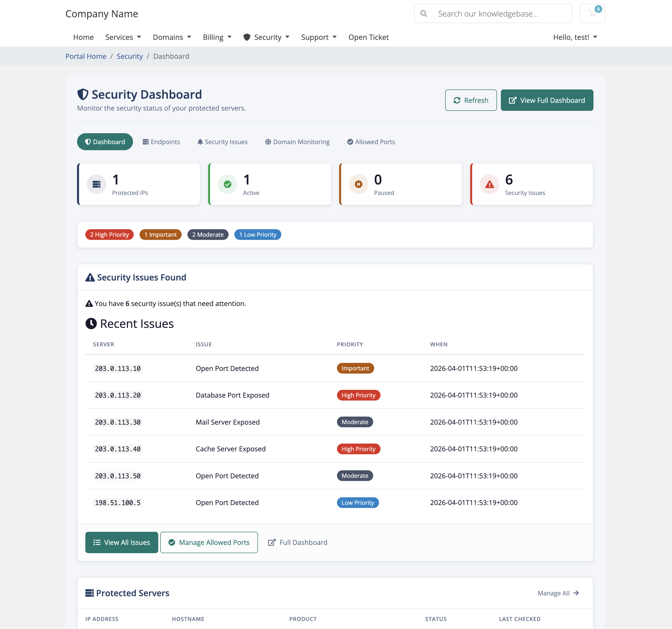Click the green Active checkmark icon
The height and width of the screenshot is (629, 672).
228,184
